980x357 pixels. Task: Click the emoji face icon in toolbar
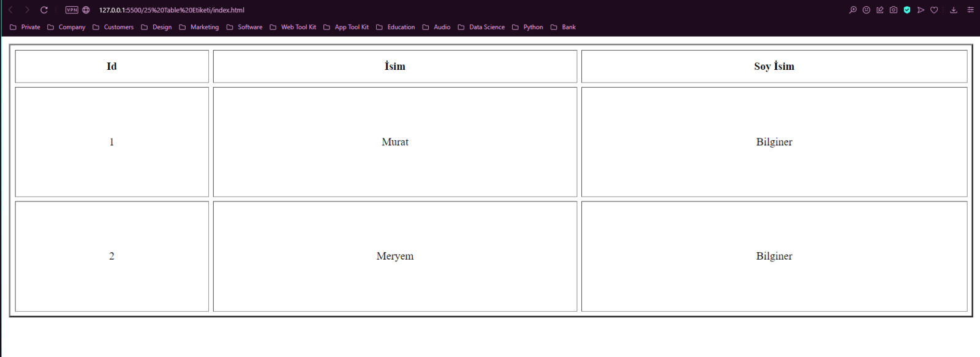866,10
